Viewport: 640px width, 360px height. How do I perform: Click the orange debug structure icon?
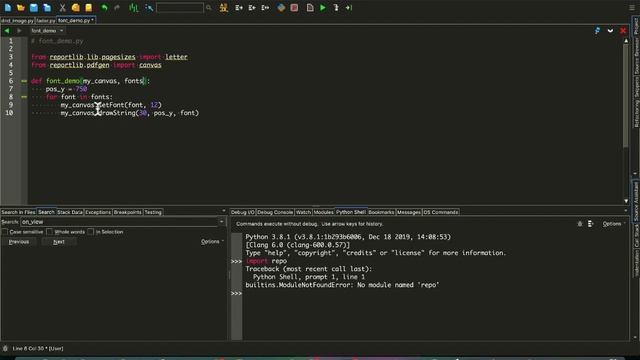click(224, 7)
